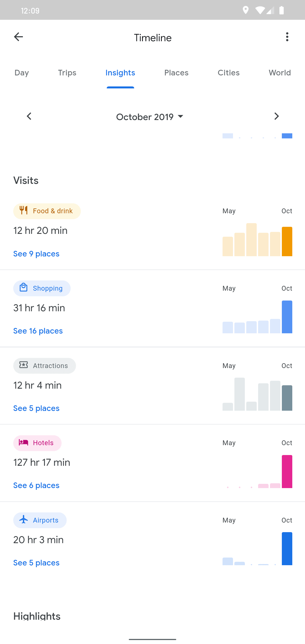Open See 16 places link
The width and height of the screenshot is (305, 644).
tap(38, 331)
